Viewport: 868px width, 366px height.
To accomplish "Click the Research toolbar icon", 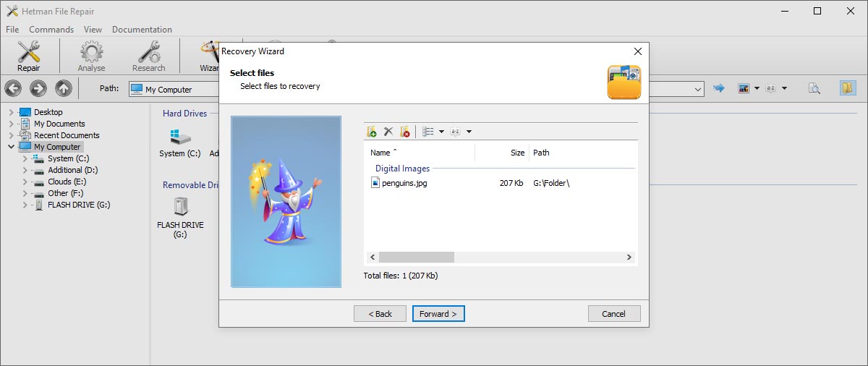I will 148,56.
